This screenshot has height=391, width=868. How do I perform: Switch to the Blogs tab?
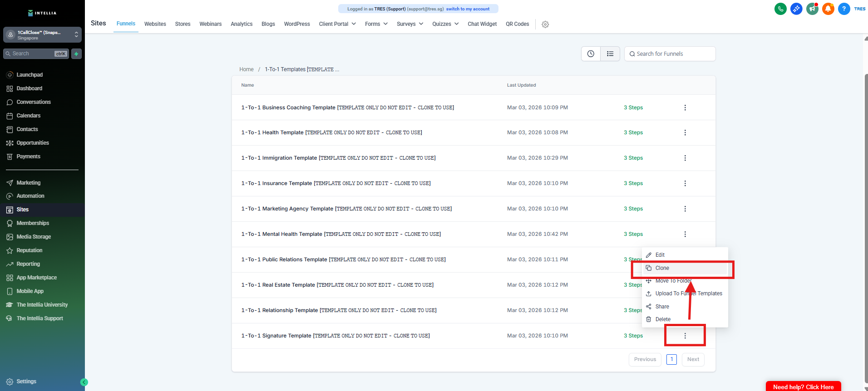[x=268, y=24]
